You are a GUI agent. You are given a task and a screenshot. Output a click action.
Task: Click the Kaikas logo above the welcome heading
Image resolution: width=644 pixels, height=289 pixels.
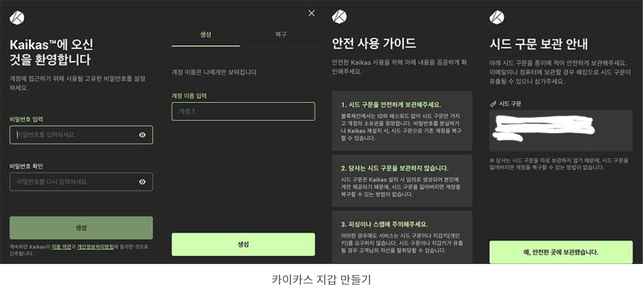pyautogui.click(x=17, y=17)
